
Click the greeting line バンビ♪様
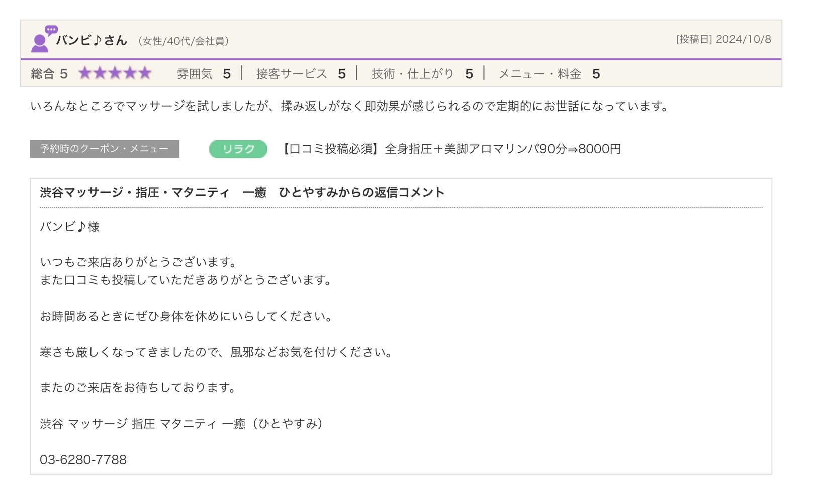click(70, 227)
